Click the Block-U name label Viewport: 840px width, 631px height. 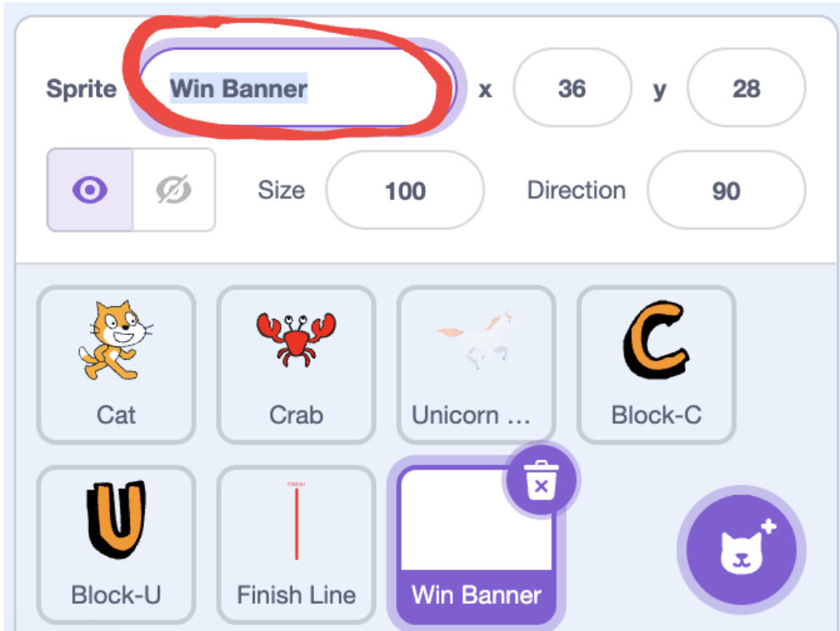tap(116, 595)
